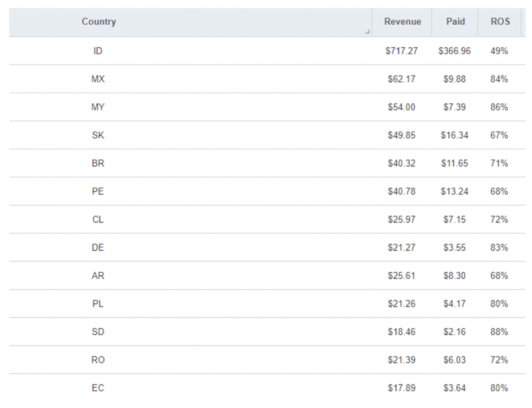532x408 pixels.
Task: Select the SK country cell
Action: point(98,135)
